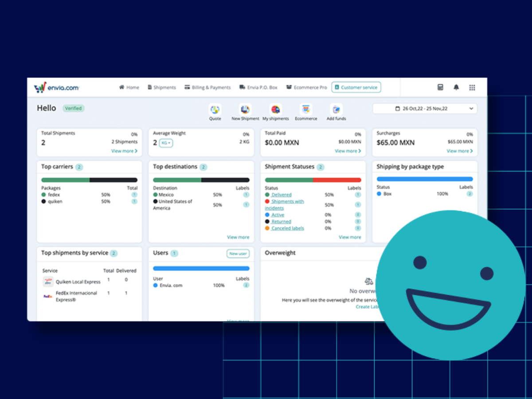Open the Delivered status link
The width and height of the screenshot is (532, 399).
tap(282, 195)
